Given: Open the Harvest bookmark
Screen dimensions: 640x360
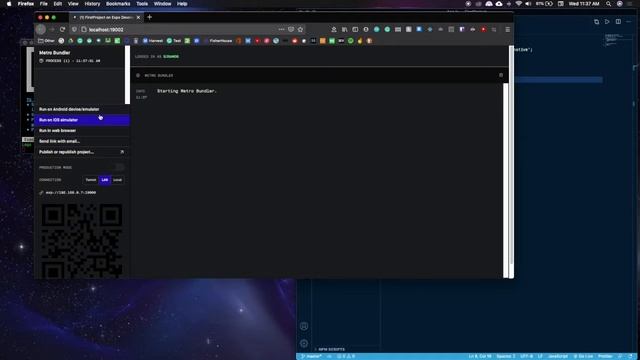Looking at the screenshot, I should click(x=153, y=41).
